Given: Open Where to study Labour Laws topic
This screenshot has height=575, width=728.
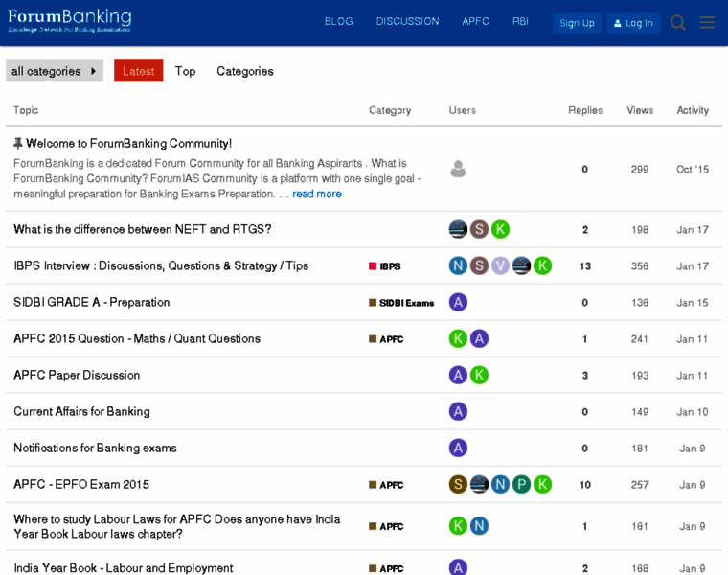Looking at the screenshot, I should [177, 526].
